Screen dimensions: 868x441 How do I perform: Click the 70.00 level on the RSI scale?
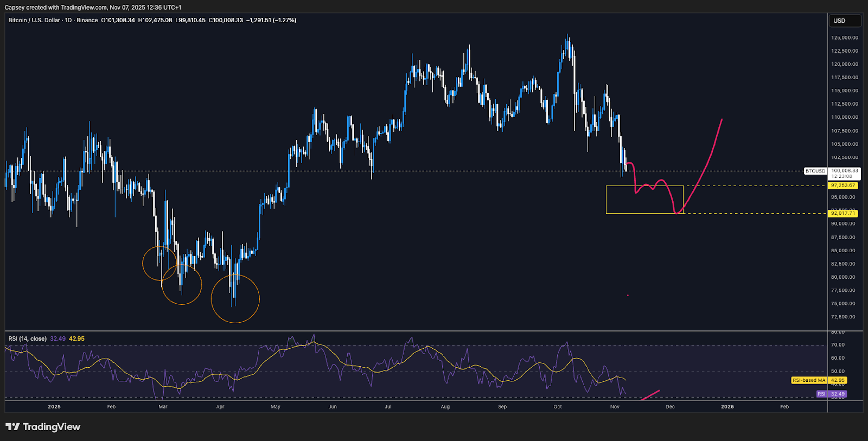coord(838,345)
